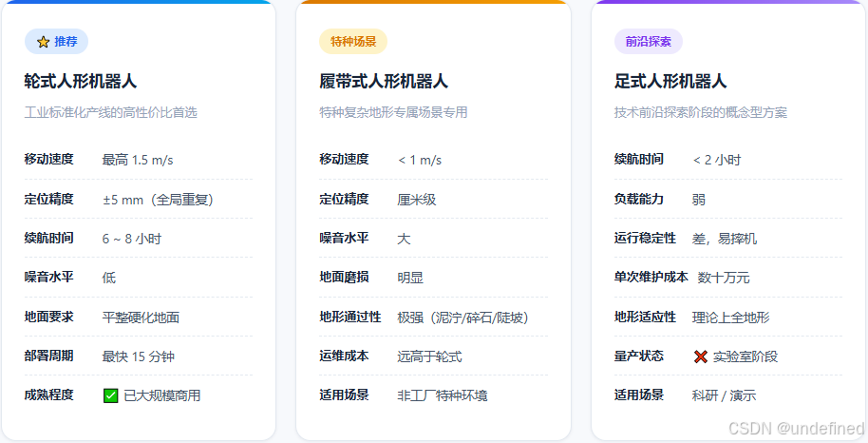
Task: Click subtitle 工业标准化产线的高性价比首选
Action: click(x=111, y=112)
